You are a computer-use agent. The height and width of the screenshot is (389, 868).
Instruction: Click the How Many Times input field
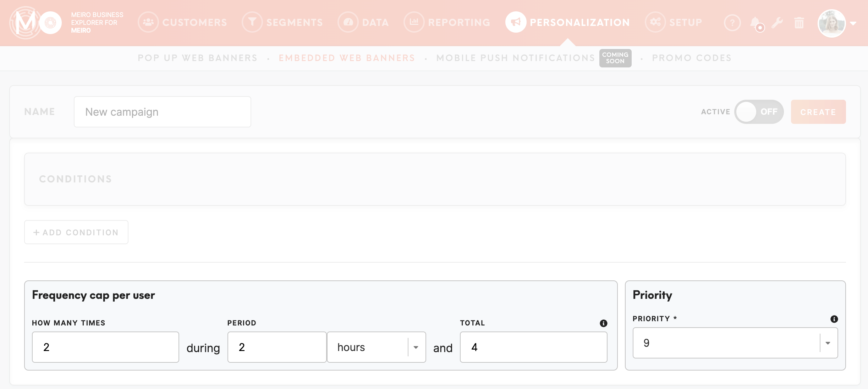click(105, 347)
